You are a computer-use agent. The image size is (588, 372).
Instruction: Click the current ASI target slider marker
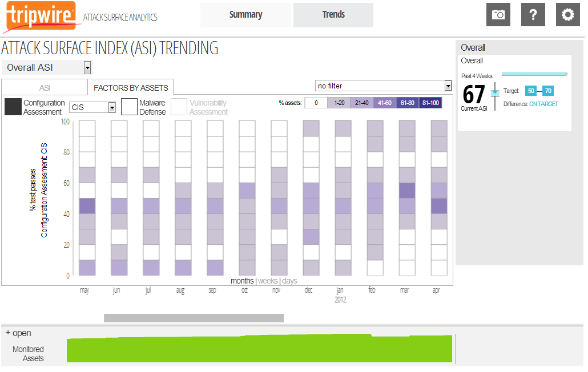click(x=495, y=92)
